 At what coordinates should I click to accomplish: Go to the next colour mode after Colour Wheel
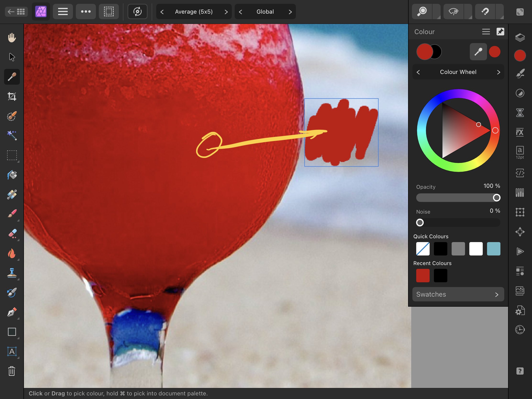point(498,72)
